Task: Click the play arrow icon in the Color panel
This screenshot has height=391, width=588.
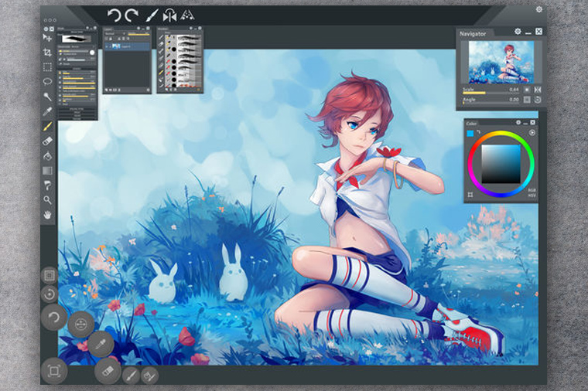Action: (x=532, y=133)
